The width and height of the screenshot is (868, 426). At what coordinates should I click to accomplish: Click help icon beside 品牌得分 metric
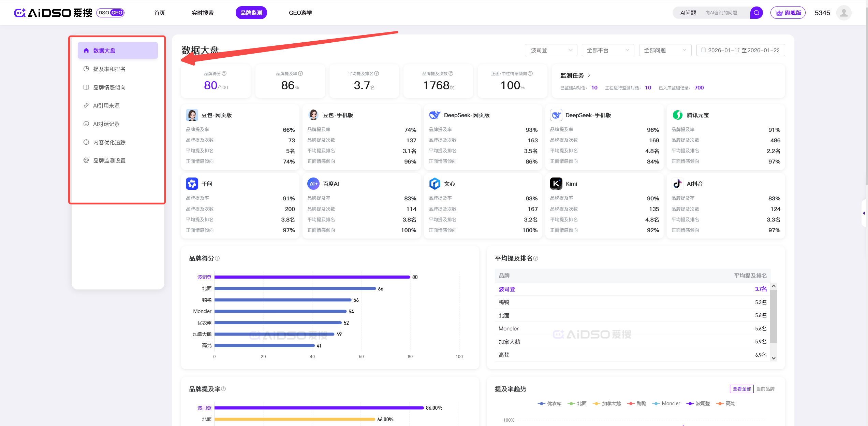pos(224,73)
